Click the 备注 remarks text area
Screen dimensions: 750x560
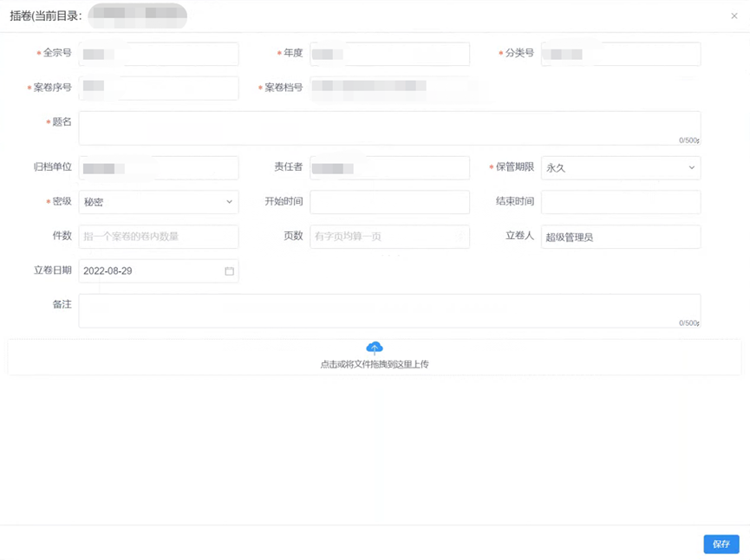[389, 310]
